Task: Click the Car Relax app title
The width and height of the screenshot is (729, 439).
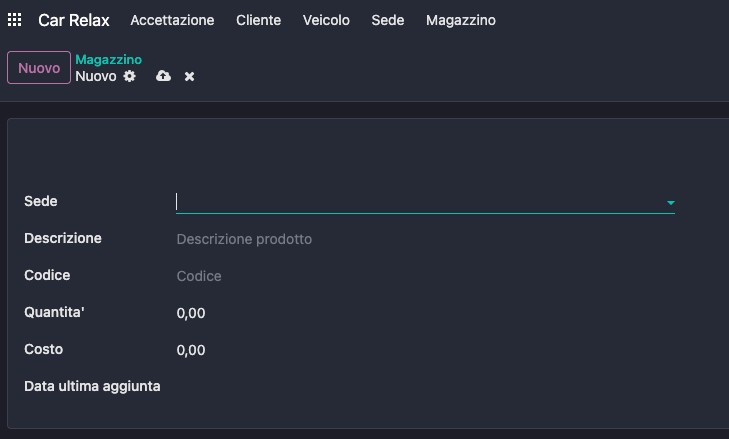Action: [x=73, y=20]
